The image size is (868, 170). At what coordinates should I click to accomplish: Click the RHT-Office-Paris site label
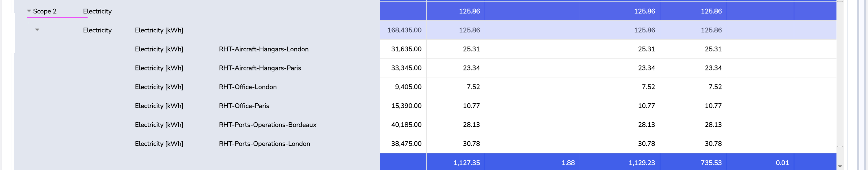click(244, 106)
